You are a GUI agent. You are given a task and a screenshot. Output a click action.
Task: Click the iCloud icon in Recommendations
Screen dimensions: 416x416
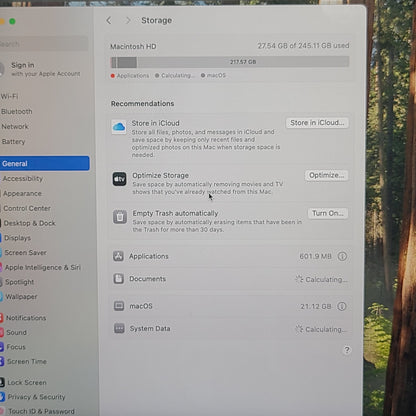click(119, 127)
